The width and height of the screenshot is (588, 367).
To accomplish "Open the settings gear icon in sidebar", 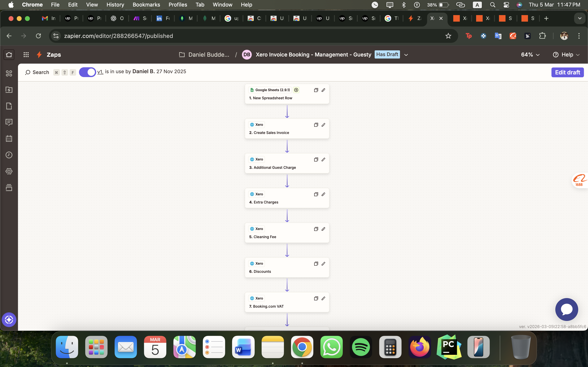I will (x=9, y=171).
